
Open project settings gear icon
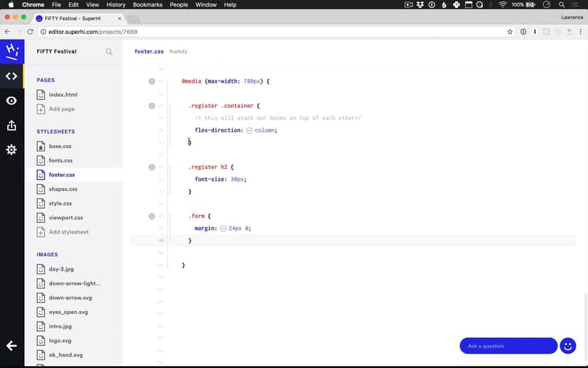coord(11,150)
